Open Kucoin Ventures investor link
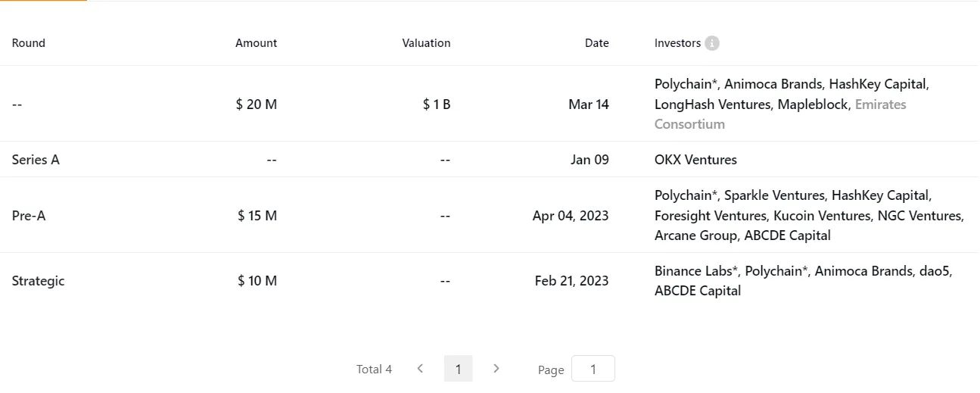This screenshot has width=980, height=393. pos(821,216)
